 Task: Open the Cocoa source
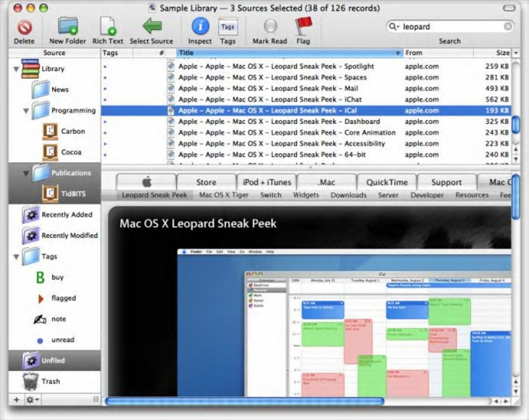(50, 152)
